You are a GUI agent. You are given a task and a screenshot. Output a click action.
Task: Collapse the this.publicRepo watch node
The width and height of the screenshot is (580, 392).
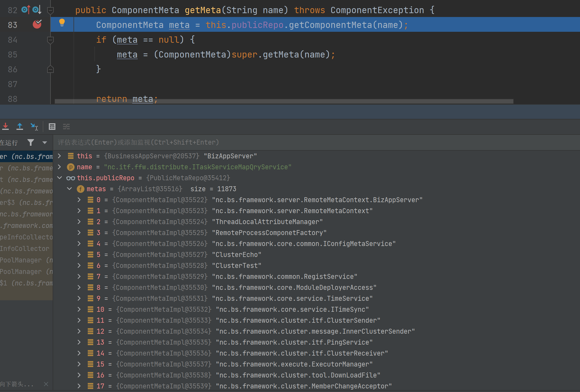(x=60, y=178)
